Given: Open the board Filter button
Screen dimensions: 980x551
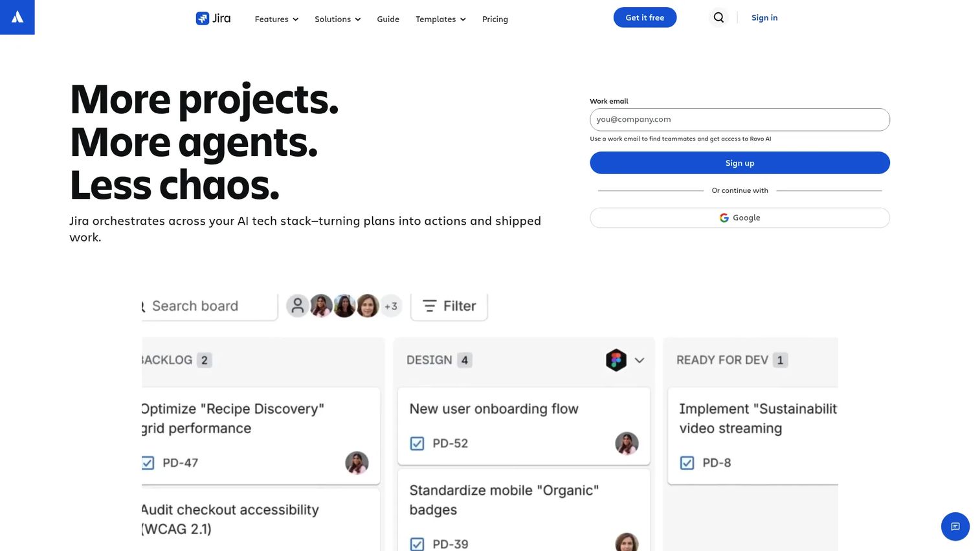Looking at the screenshot, I should tap(449, 306).
